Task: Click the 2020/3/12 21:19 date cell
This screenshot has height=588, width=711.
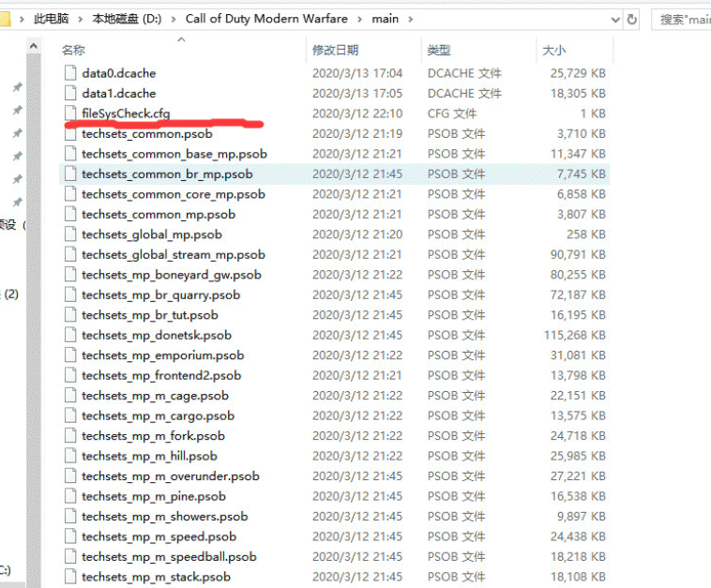Action: [357, 134]
